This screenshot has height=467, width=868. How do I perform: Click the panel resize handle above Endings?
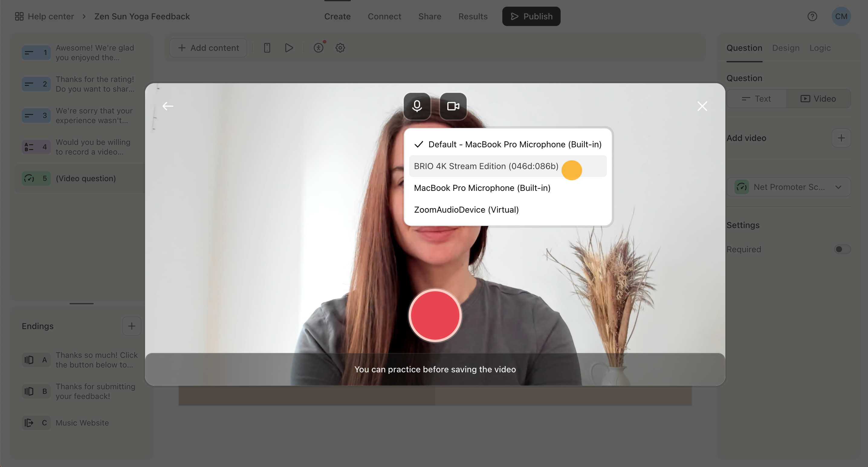81,303
